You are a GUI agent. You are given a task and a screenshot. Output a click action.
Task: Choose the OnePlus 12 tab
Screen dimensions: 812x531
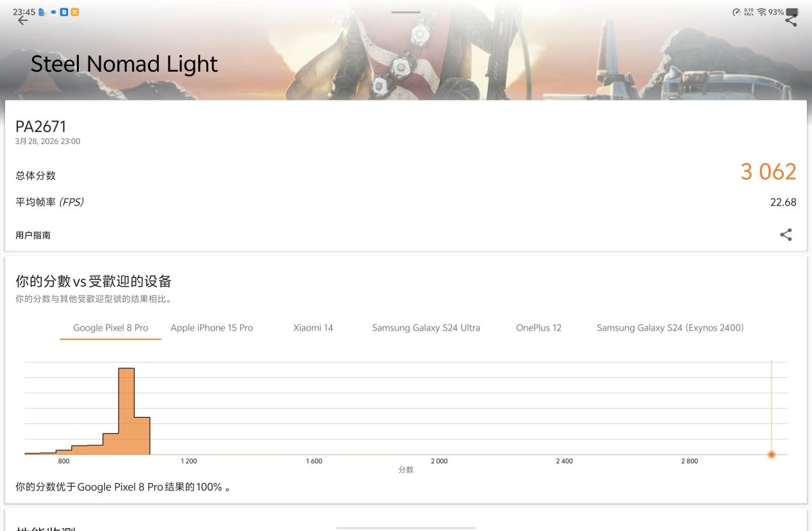538,328
